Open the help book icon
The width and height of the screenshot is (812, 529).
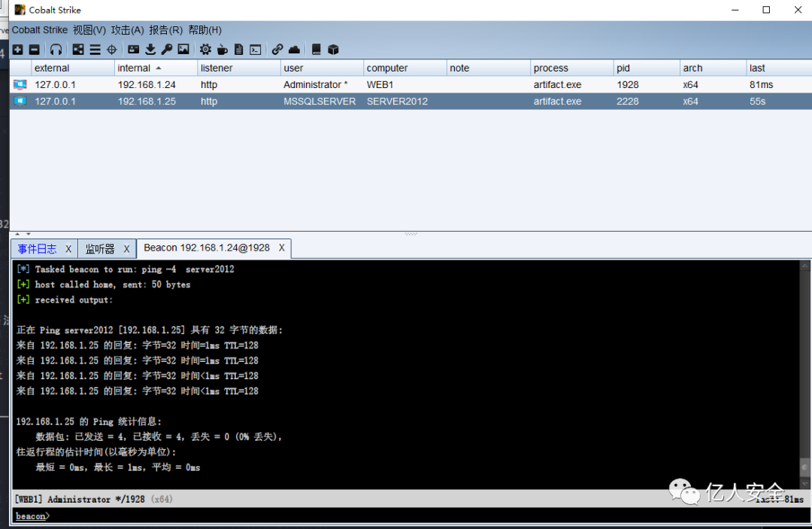tap(317, 50)
